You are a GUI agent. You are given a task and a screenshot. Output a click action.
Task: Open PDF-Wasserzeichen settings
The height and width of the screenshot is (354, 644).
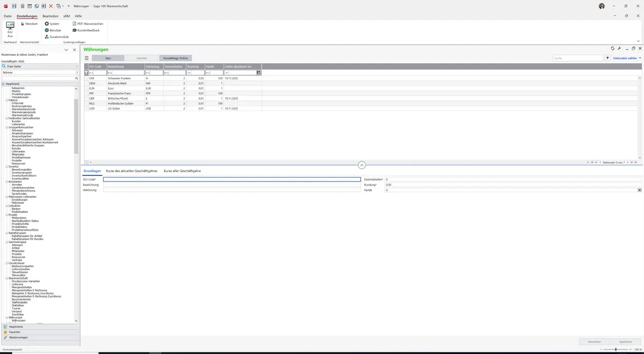point(87,24)
